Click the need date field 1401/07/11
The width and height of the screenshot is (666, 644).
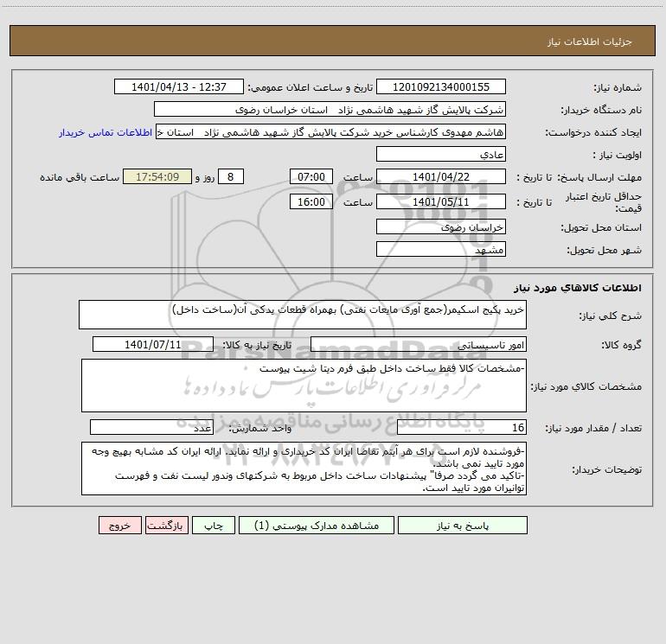coord(153,344)
